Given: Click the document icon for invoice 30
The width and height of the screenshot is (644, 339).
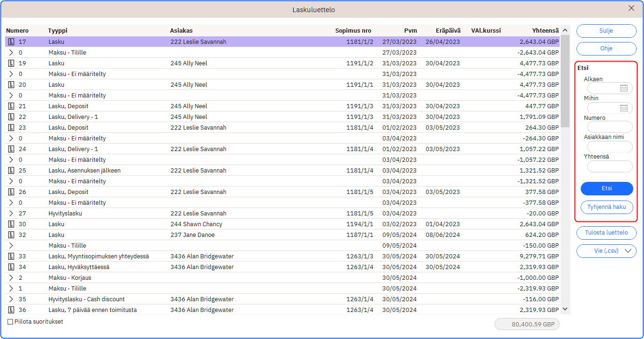Looking at the screenshot, I should 11,224.
